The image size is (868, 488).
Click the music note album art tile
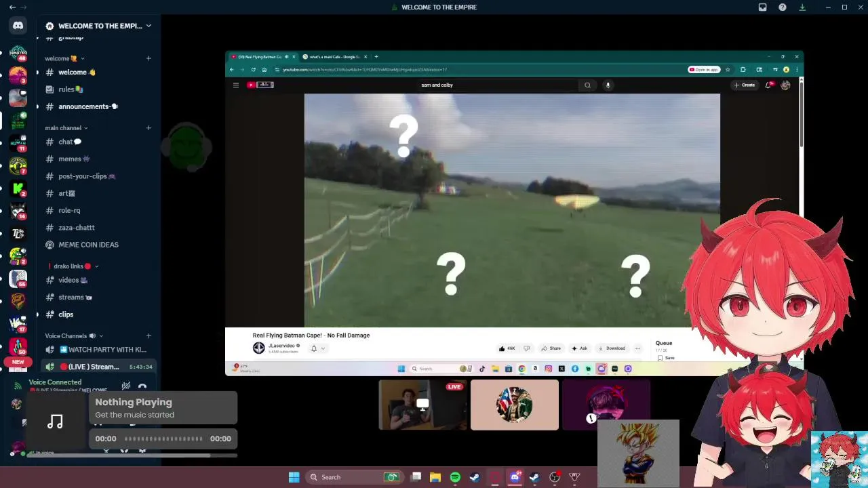[x=55, y=422]
